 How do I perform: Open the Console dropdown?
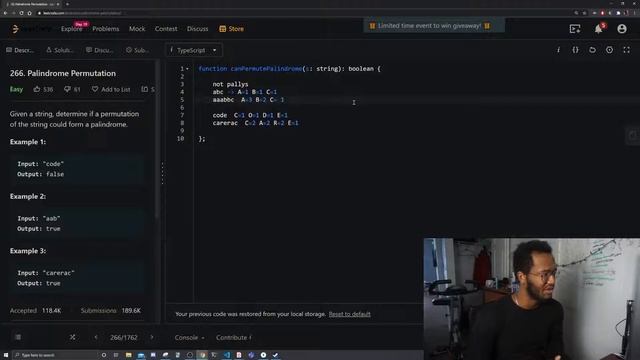point(189,338)
